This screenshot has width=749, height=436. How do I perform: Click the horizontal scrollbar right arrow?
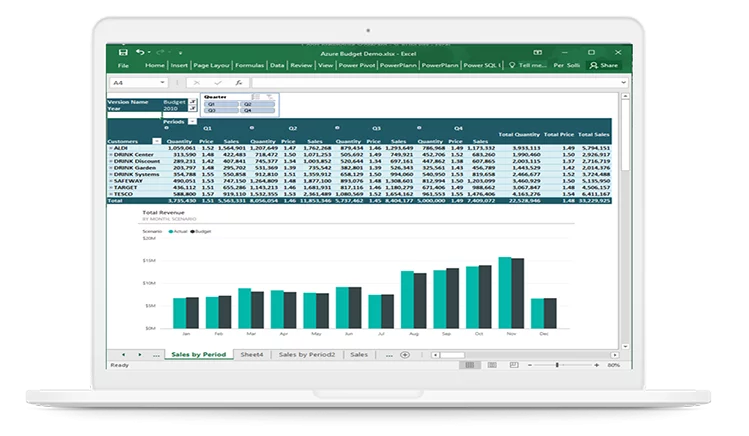615,355
